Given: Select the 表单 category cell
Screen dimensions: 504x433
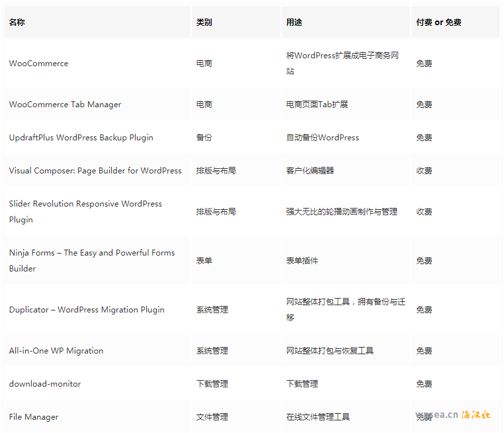Looking at the screenshot, I should [204, 261].
